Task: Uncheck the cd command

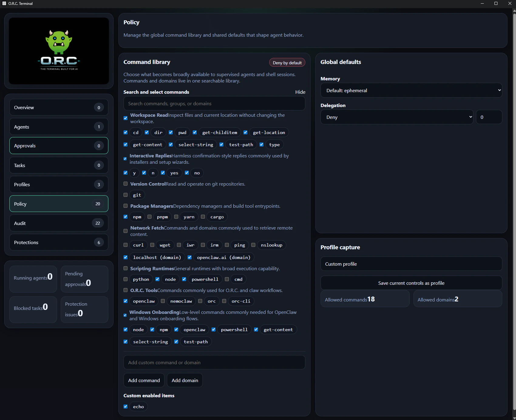Action: pyautogui.click(x=126, y=133)
